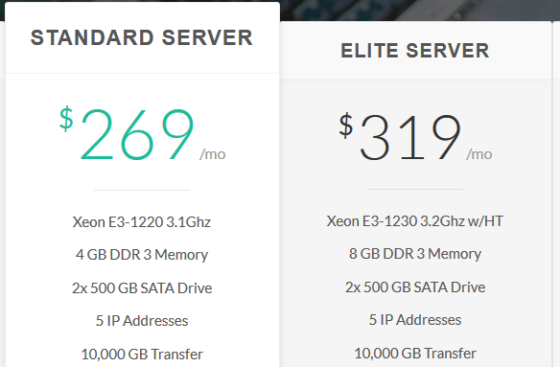Click Elite plan 10,000 GB Transfer text
The width and height of the screenshot is (560, 367).
click(x=415, y=353)
